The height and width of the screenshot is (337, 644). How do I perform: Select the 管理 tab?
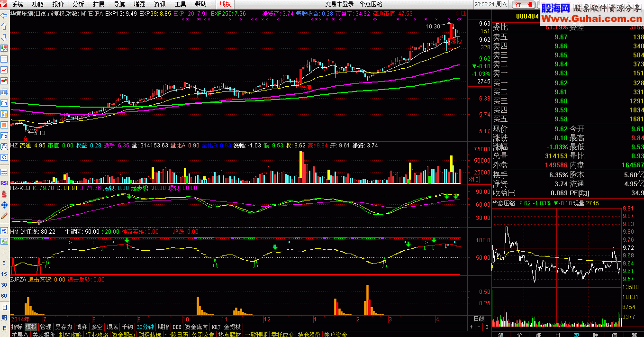[x=45, y=327]
